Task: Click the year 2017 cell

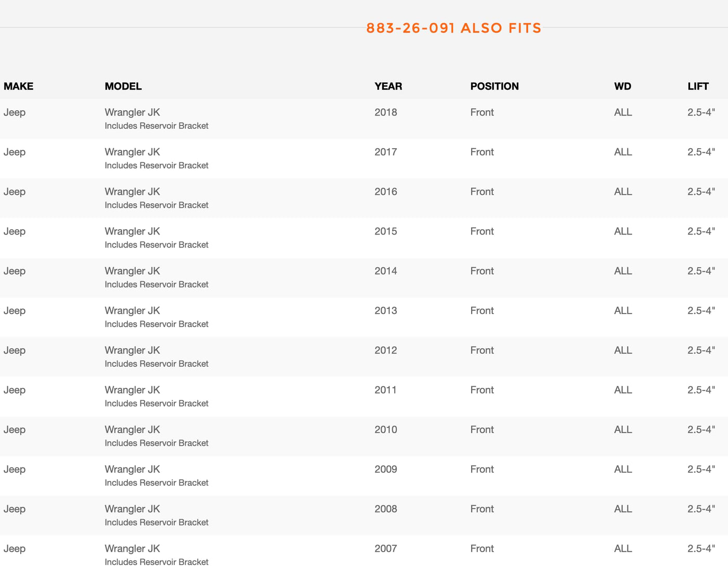Action: pos(385,152)
